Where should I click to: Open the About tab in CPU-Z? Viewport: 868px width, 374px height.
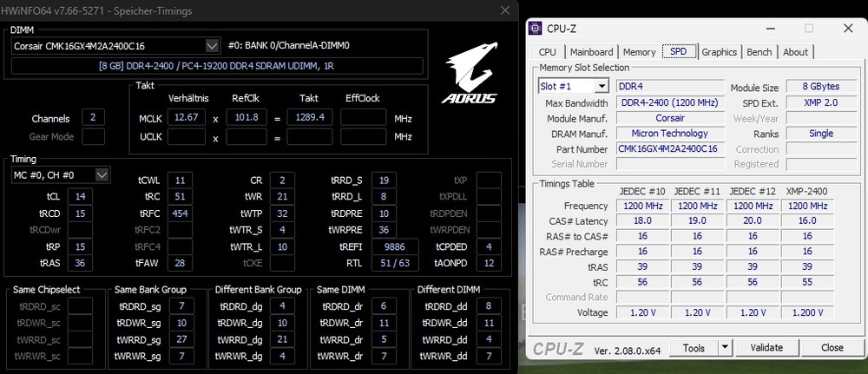[x=795, y=52]
